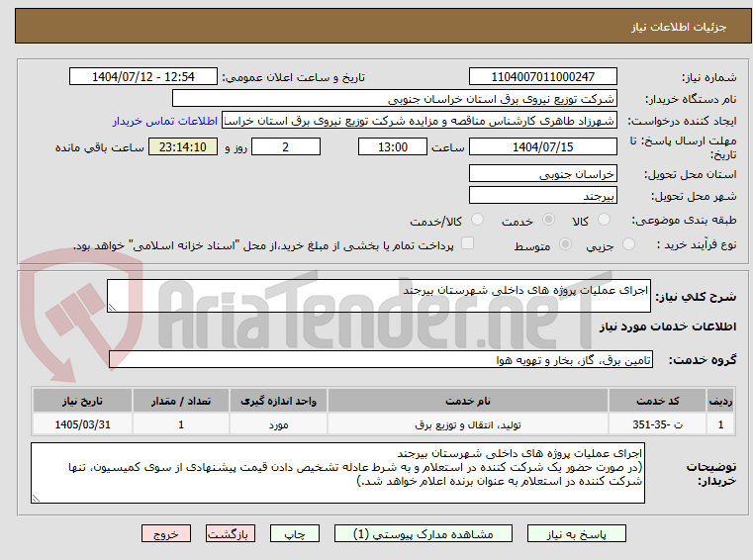Click the گروه خدمت field
This screenshot has width=753, height=560.
click(380, 360)
